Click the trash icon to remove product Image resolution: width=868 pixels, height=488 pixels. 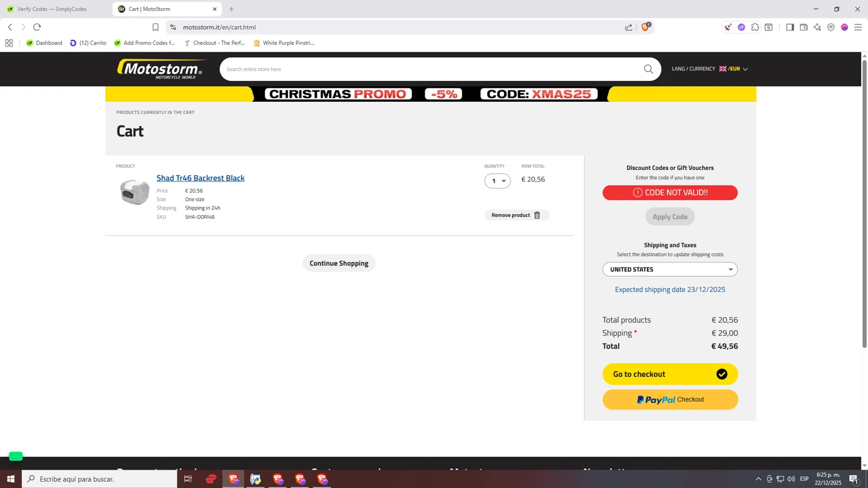[537, 215]
